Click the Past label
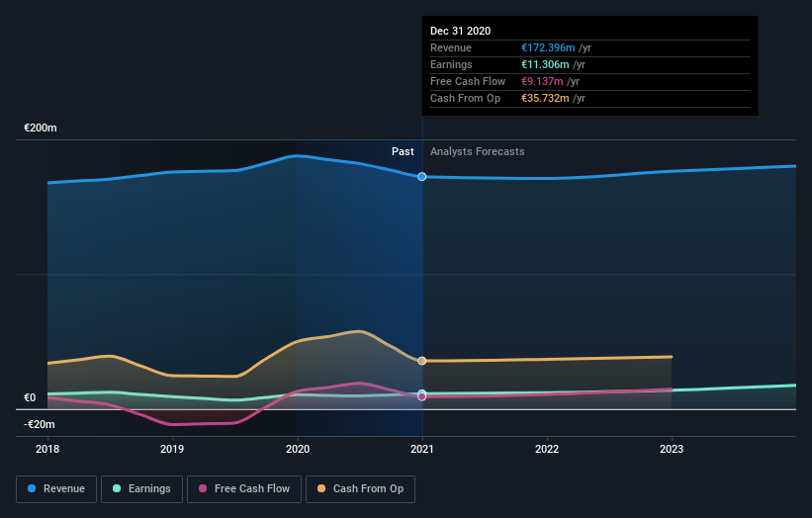Viewport: 812px width, 518px height. [x=403, y=151]
